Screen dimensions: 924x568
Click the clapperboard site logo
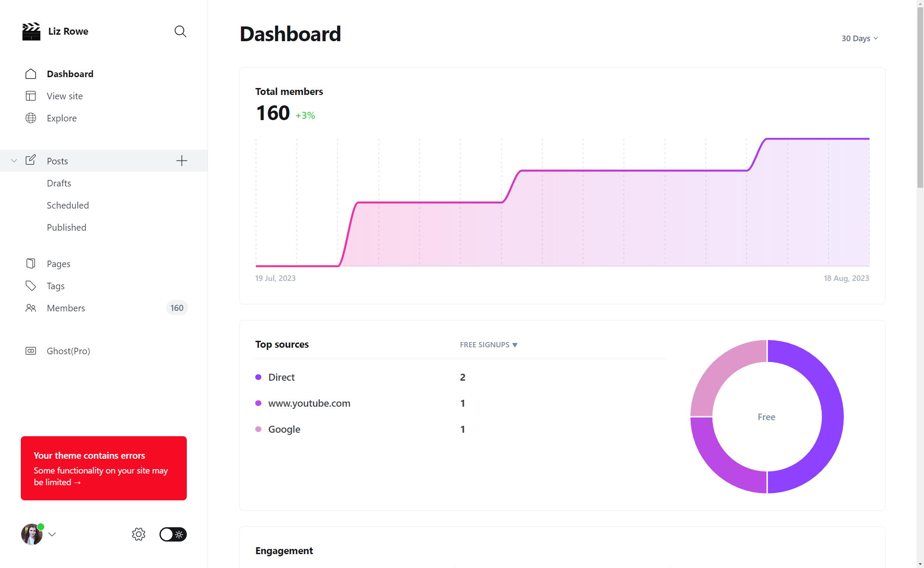click(31, 31)
